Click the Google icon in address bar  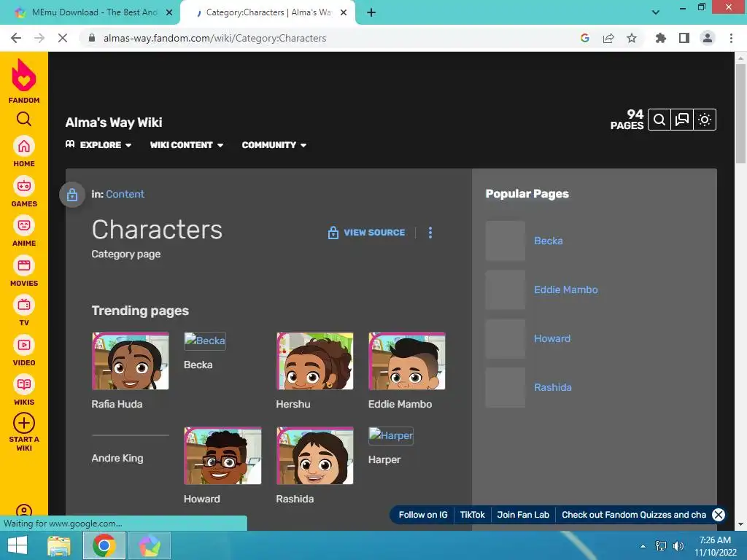pos(585,38)
